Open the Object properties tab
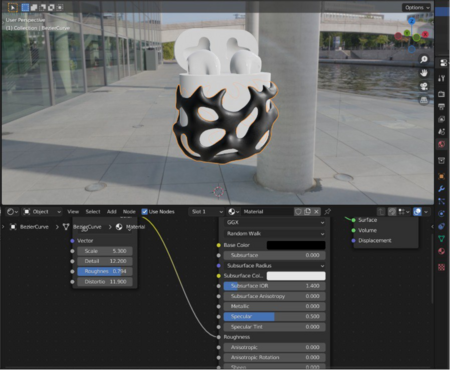 pyautogui.click(x=442, y=176)
